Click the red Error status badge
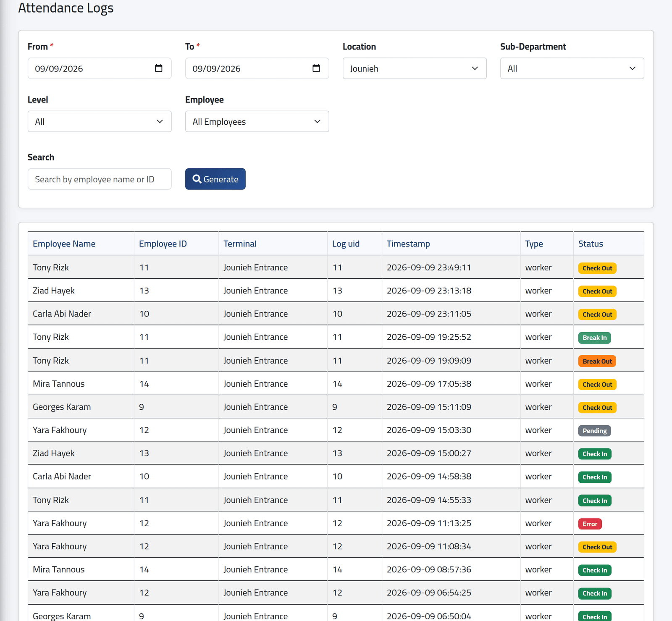 (590, 524)
